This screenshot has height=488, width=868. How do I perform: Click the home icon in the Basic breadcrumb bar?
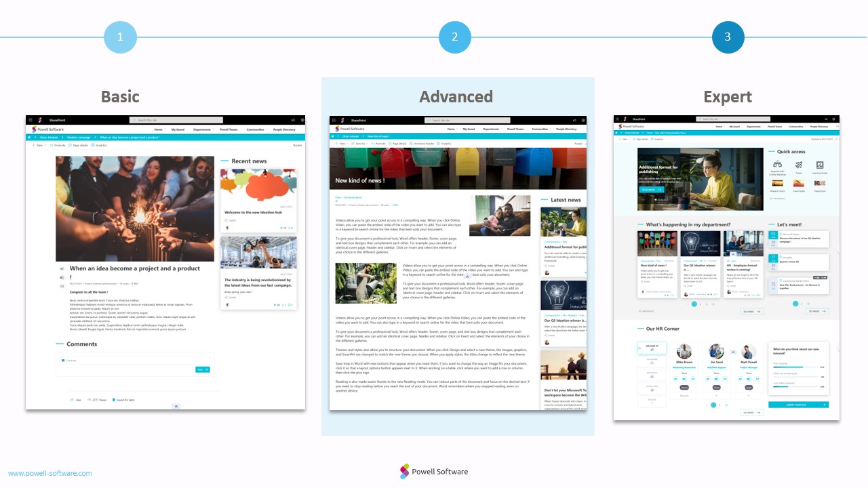click(31, 137)
